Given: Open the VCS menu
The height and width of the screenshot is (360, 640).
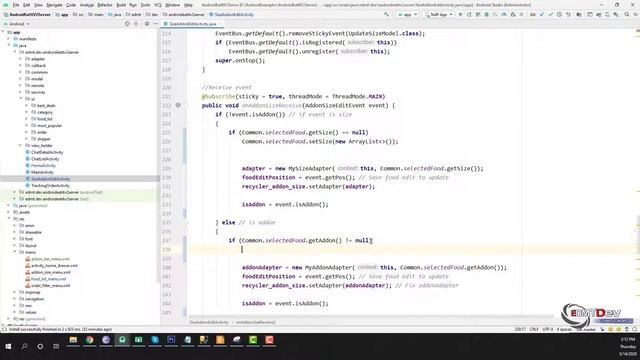Looking at the screenshot, I should pos(158,5).
